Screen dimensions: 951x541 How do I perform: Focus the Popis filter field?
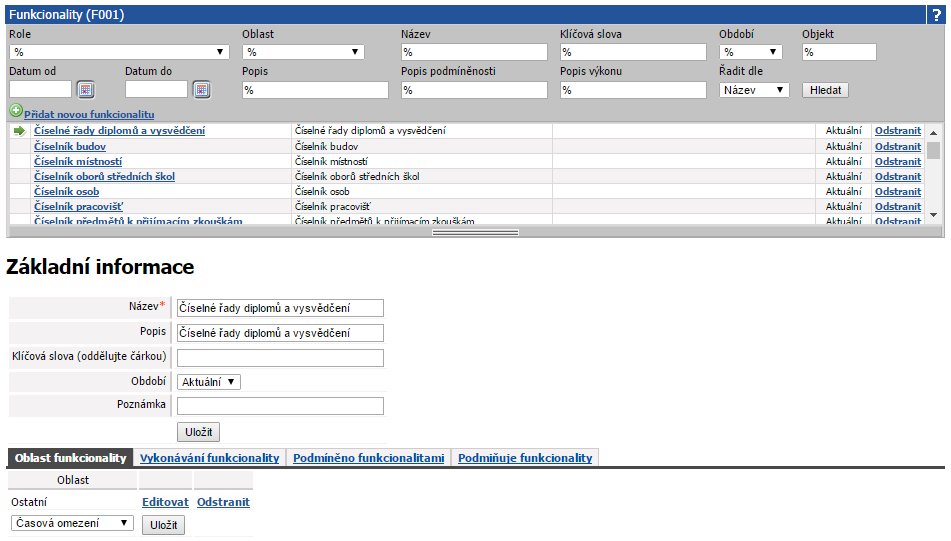(x=315, y=90)
